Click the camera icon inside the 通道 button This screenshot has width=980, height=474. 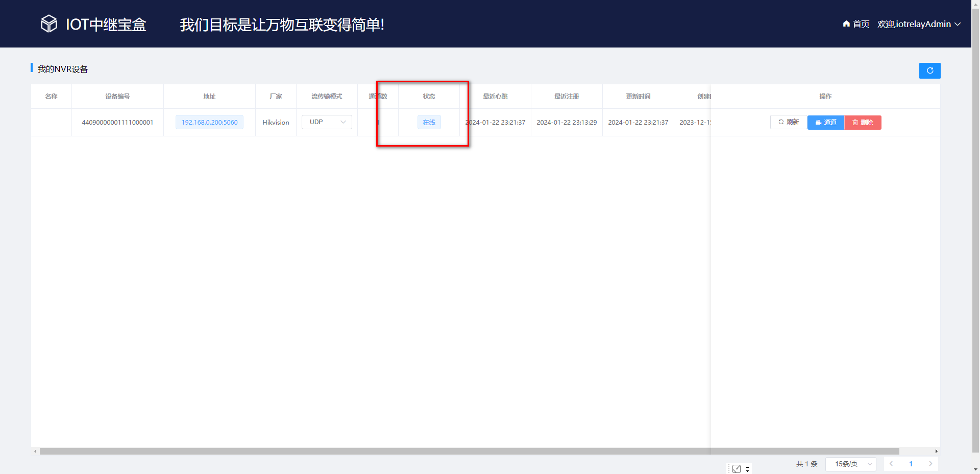[x=819, y=123]
